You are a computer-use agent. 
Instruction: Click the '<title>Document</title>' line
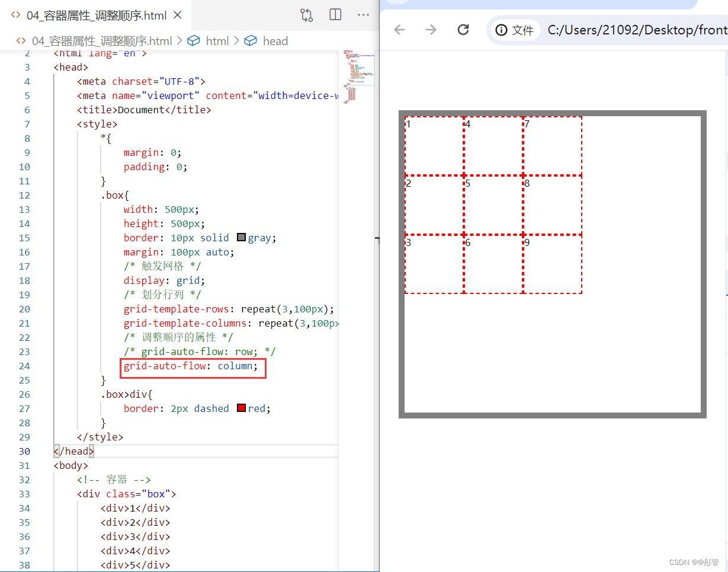pos(144,110)
